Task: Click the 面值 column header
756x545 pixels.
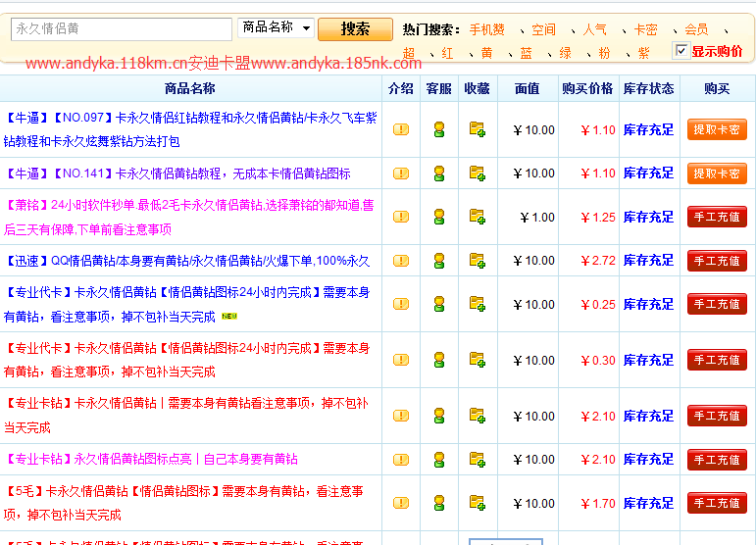Action: pos(527,88)
